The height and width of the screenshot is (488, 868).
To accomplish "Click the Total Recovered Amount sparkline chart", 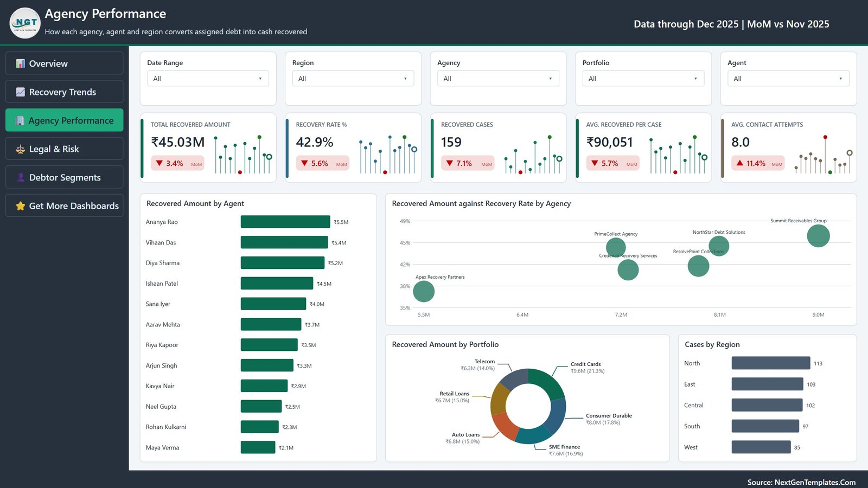I will (x=243, y=155).
